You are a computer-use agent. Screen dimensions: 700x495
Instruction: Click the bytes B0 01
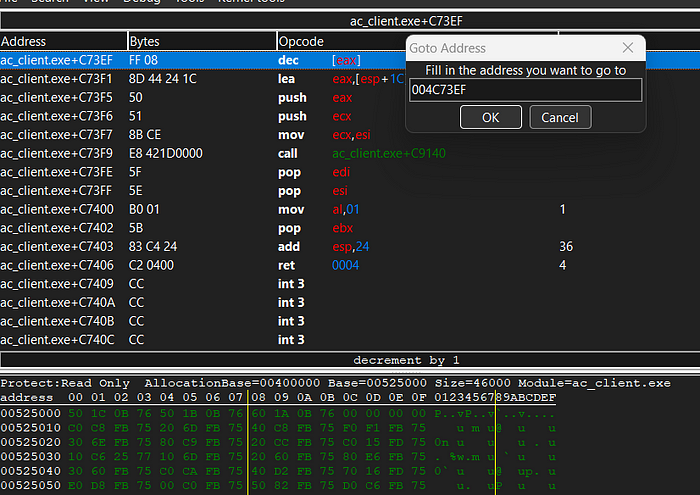click(x=144, y=209)
